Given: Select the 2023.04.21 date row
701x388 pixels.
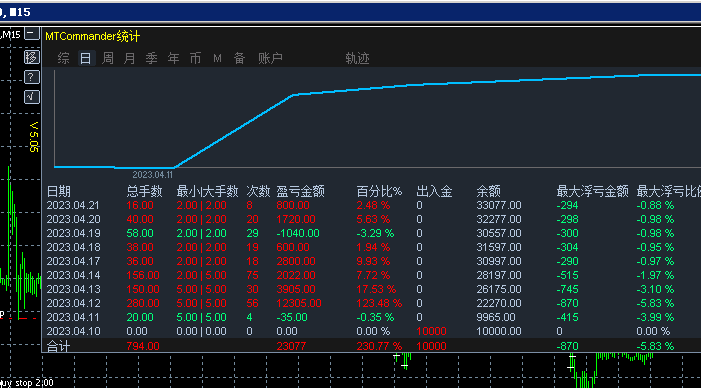Looking at the screenshot, I should click(73, 205).
